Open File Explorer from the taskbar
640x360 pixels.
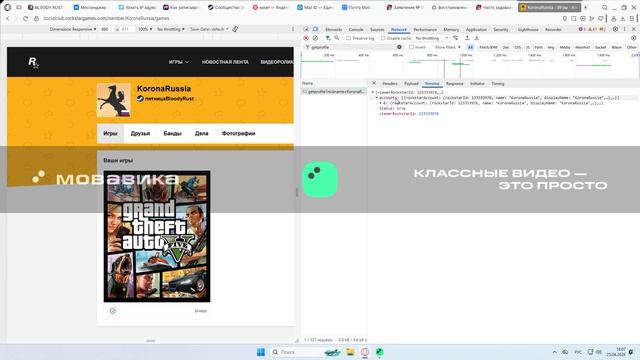click(x=350, y=352)
